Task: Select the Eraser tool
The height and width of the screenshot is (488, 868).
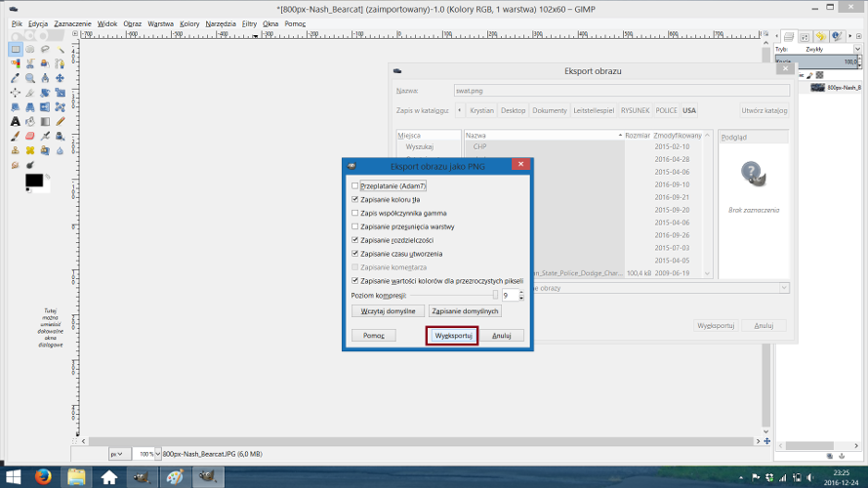Action: click(x=30, y=136)
